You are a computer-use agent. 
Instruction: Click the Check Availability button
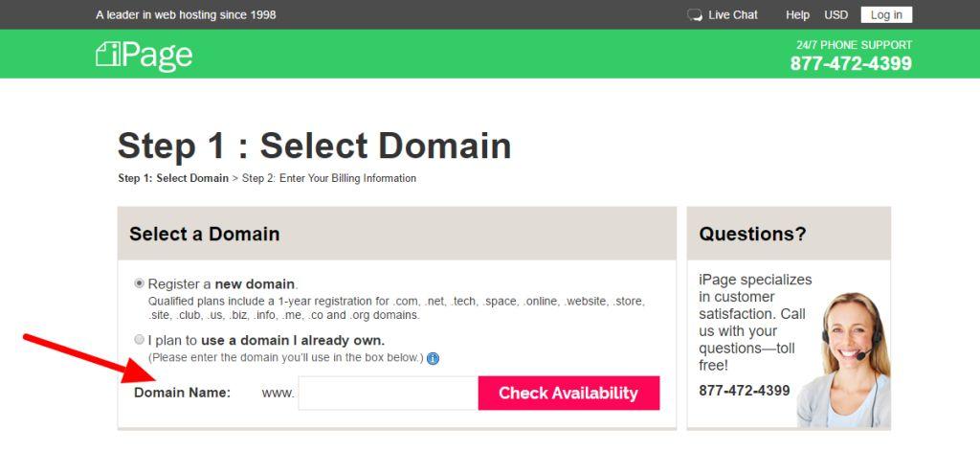click(x=568, y=393)
